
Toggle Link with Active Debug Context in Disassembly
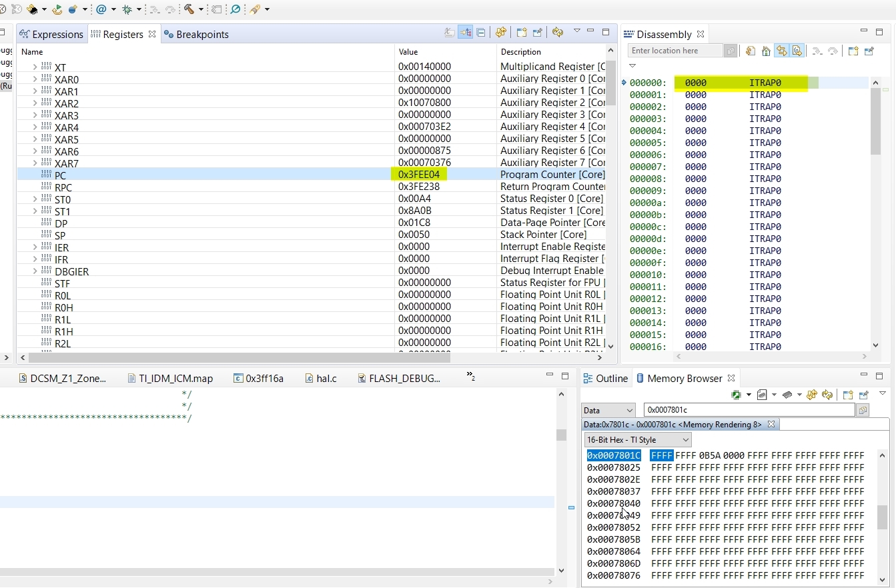[782, 51]
